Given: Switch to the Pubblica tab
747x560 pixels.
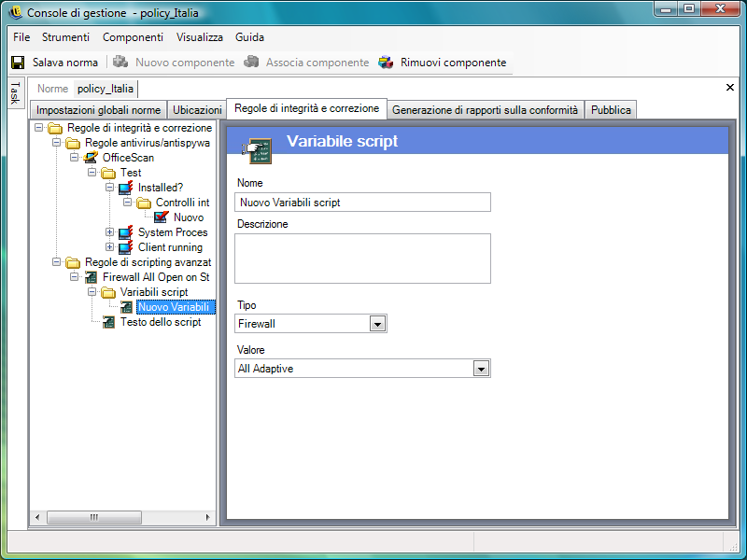Looking at the screenshot, I should pos(611,110).
